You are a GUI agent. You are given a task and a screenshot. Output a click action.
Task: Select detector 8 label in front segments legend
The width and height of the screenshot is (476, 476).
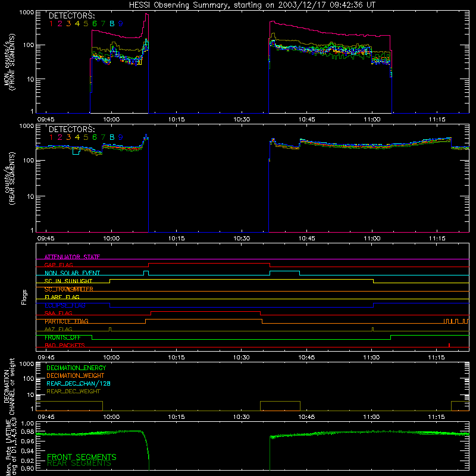(x=112, y=24)
